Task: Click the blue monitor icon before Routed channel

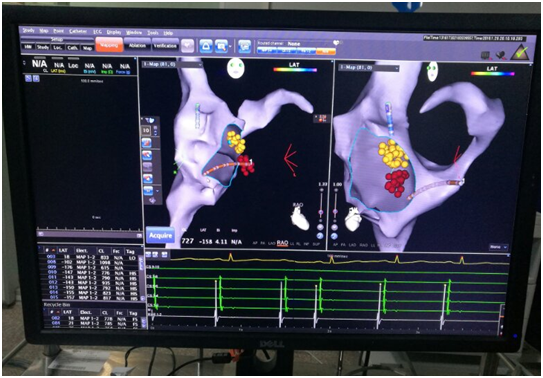Action: coord(244,46)
